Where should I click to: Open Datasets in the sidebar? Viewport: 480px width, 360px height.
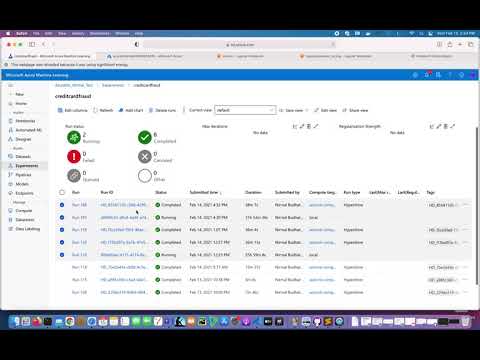tap(20, 157)
